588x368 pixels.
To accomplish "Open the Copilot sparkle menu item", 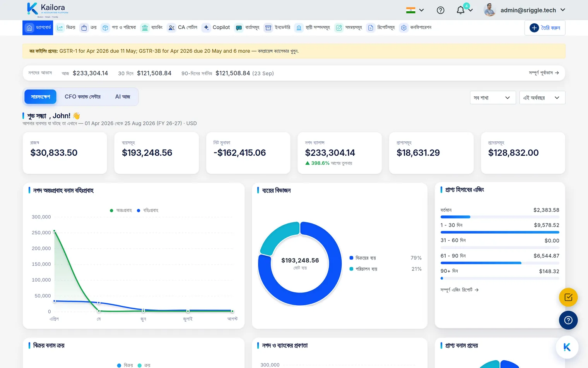I will point(216,28).
